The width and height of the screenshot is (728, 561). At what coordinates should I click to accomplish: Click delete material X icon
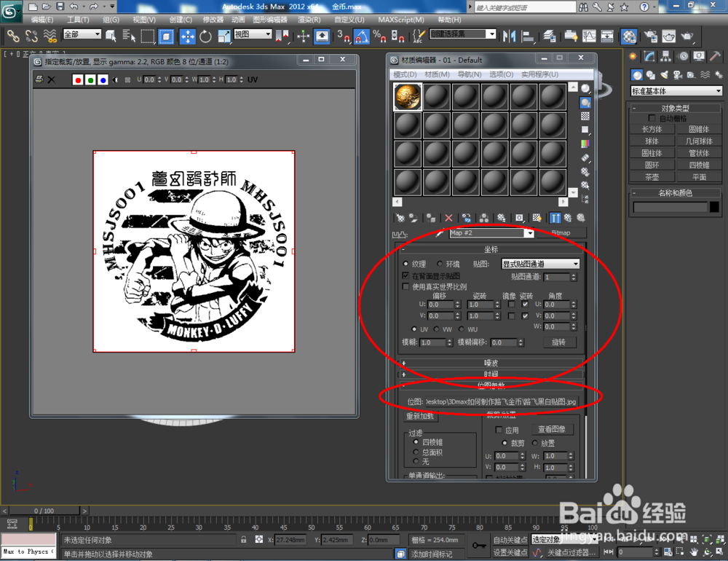(448, 218)
